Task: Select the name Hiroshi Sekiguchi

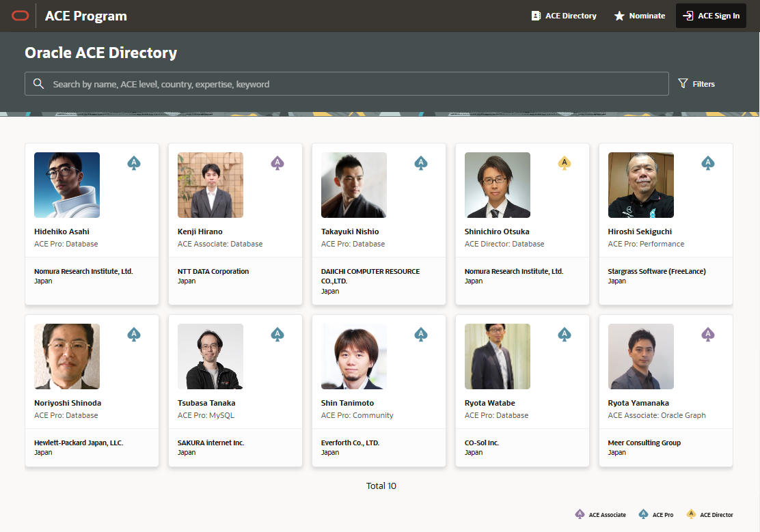Action: [640, 232]
